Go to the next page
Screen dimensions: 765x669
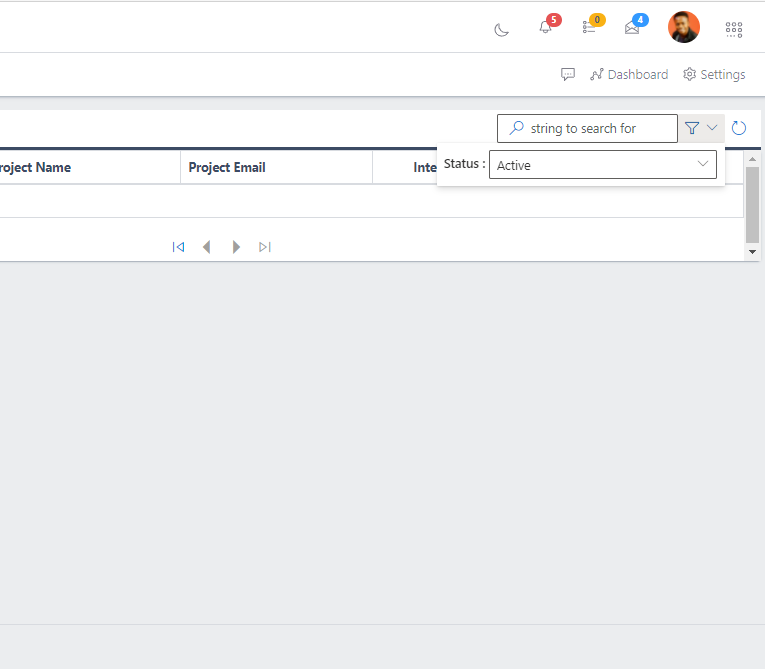pyautogui.click(x=236, y=247)
